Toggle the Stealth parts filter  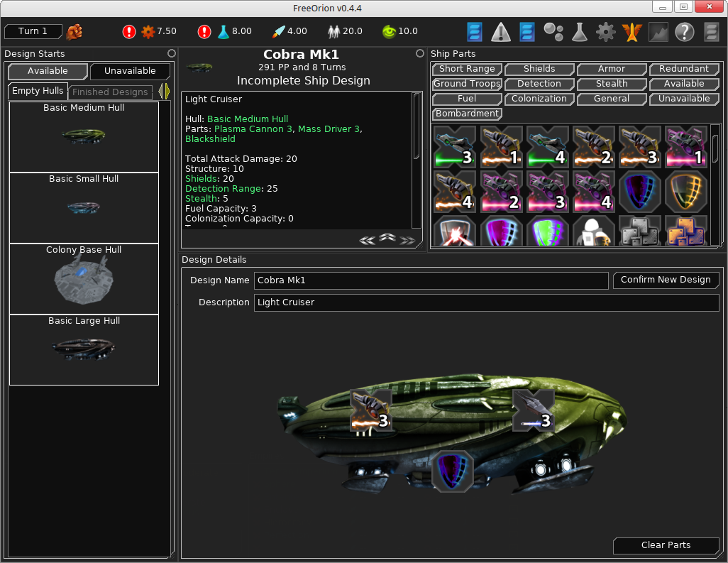pos(612,84)
